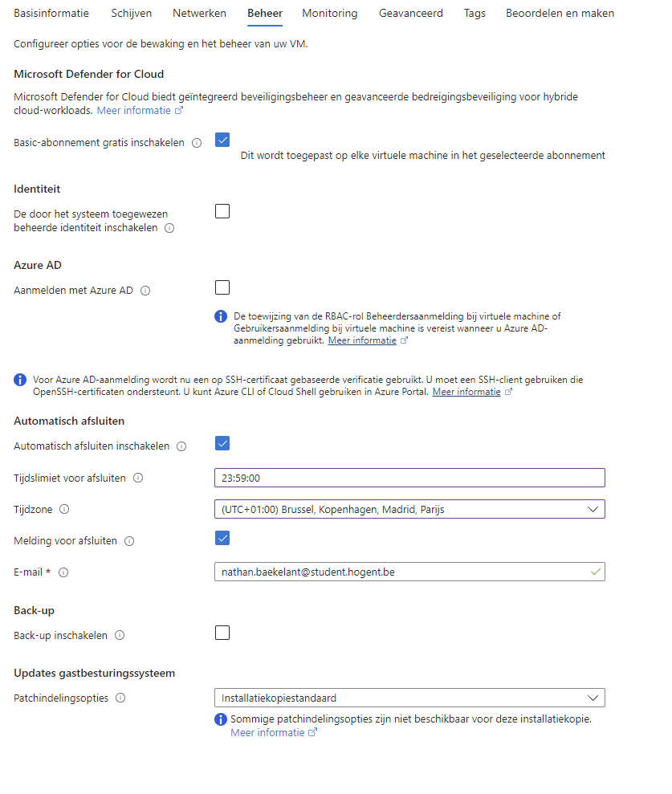Open the Tijdzone dropdown
Screen dimensions: 672x794
tap(409, 509)
